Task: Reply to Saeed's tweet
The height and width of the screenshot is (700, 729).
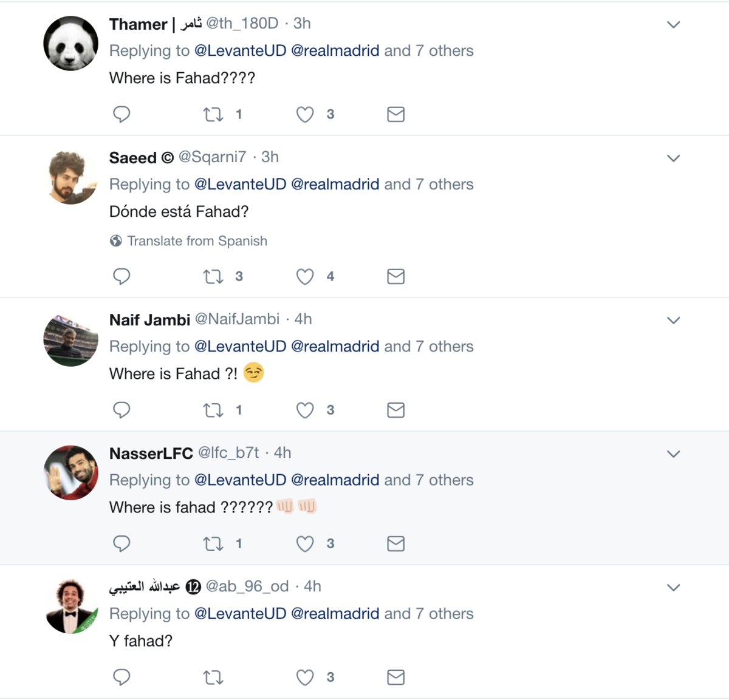Action: coord(122,277)
